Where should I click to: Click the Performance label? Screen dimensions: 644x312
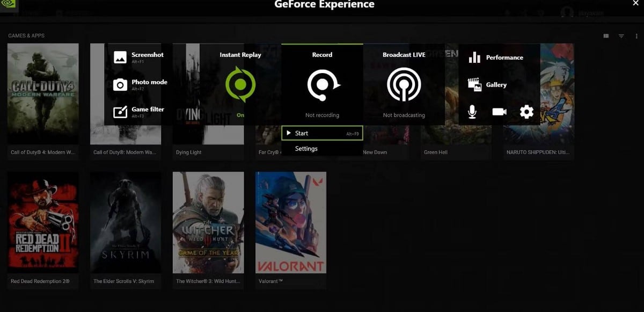(504, 57)
